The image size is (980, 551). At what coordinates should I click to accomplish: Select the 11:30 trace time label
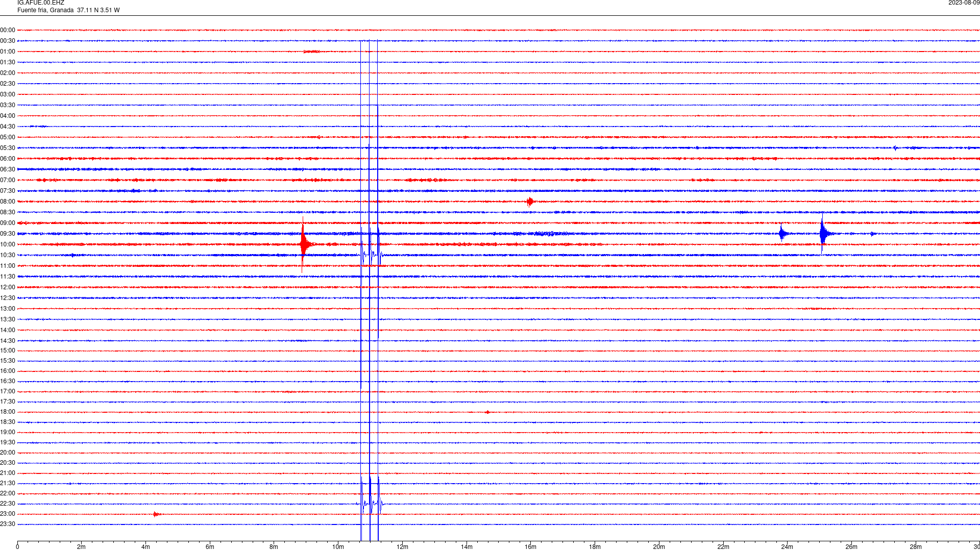[x=8, y=277]
